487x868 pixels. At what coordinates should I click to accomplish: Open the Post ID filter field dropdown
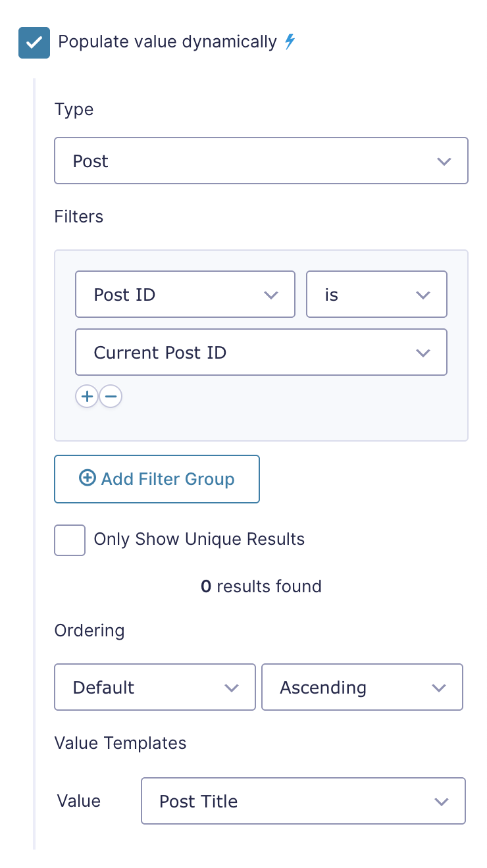pos(186,294)
